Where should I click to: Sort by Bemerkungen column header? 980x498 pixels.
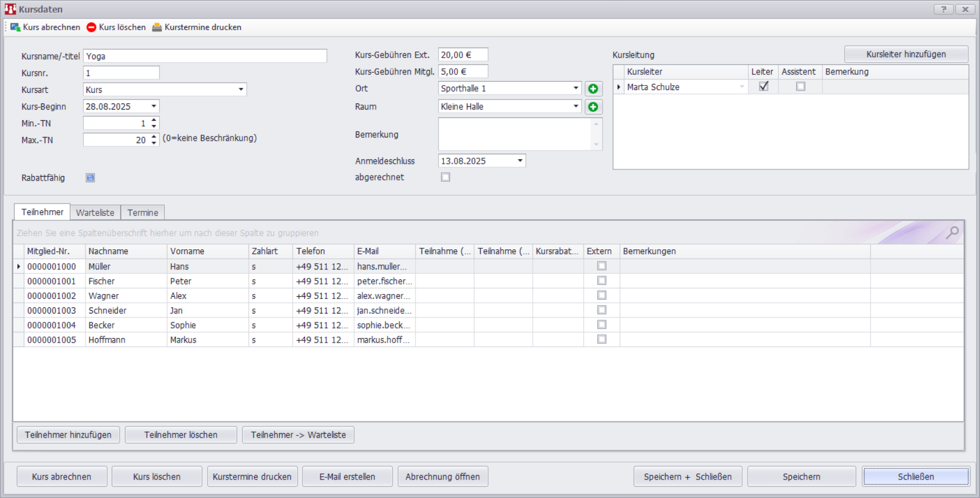coord(745,252)
